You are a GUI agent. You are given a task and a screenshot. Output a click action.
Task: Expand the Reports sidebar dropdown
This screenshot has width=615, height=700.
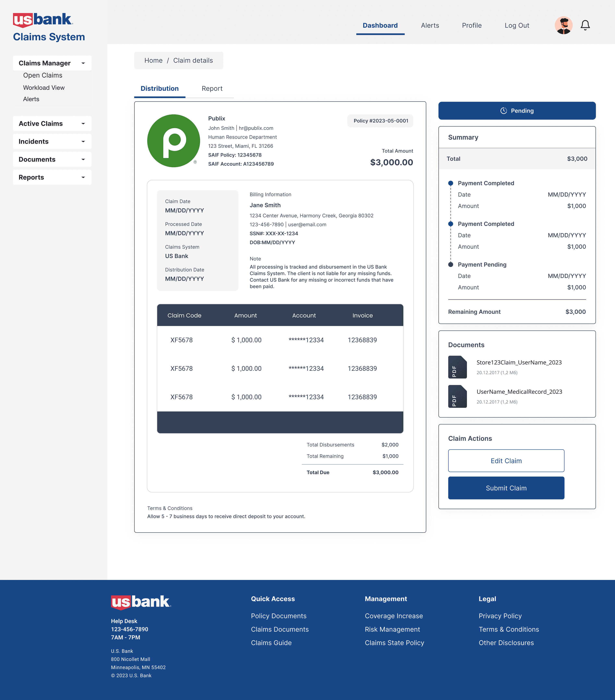coord(83,177)
